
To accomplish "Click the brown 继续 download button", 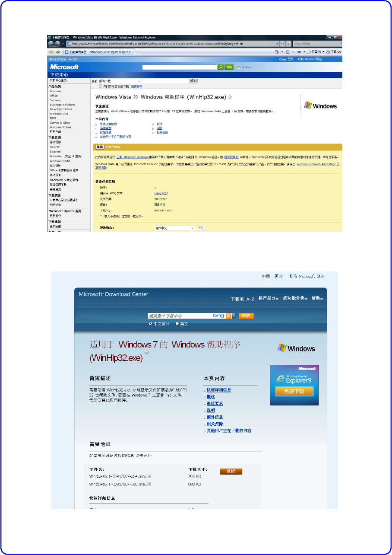I will [231, 472].
